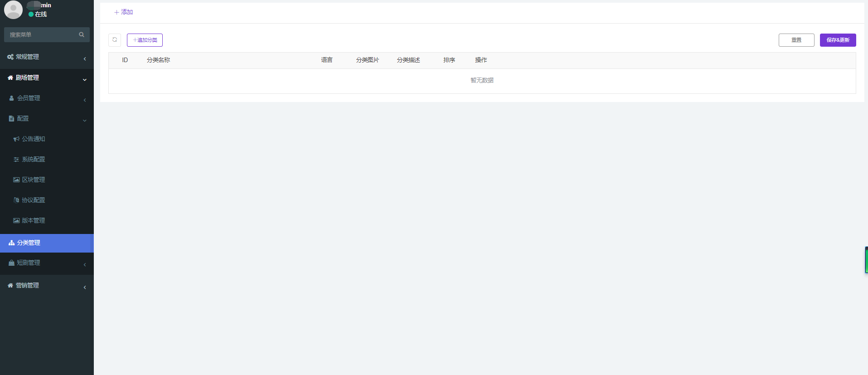The width and height of the screenshot is (868, 375).
Task: Click the user avatar picture
Action: click(13, 10)
